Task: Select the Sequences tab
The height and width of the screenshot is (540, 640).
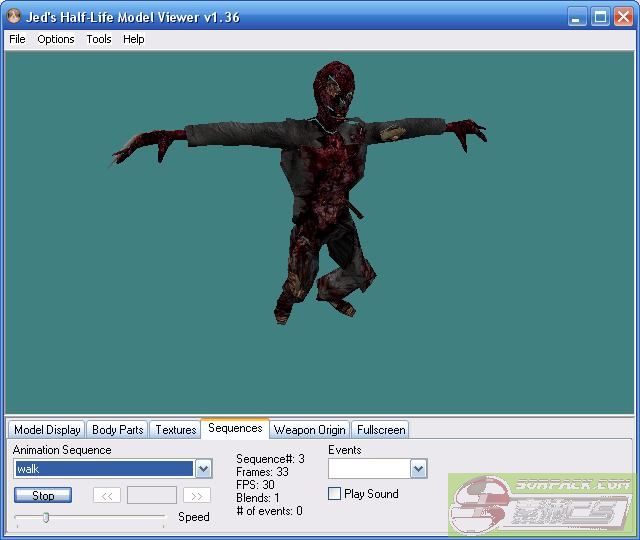Action: pos(235,428)
